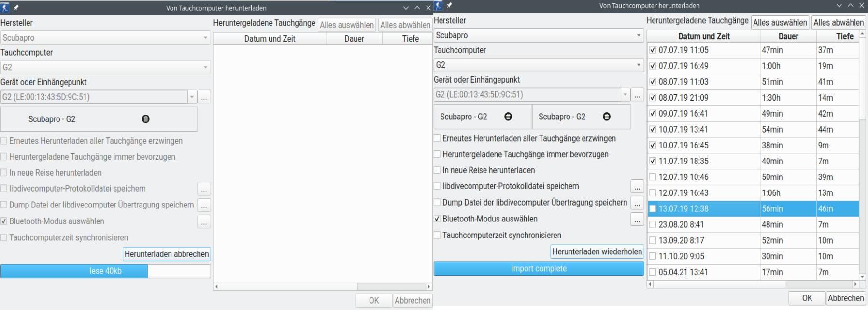The width and height of the screenshot is (868, 310).
Task: Click vertical scrollbar of right dive list
Action: click(862, 155)
